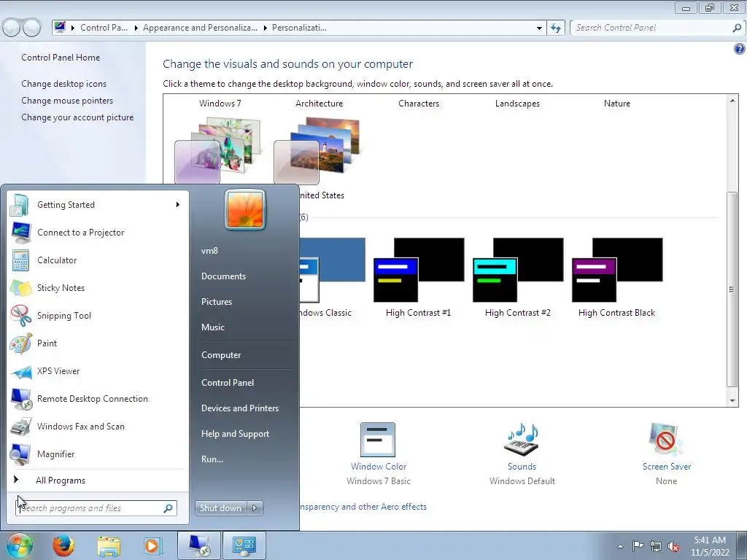This screenshot has width=747, height=560.
Task: Click Run... in the Start menu
Action: [x=212, y=459]
